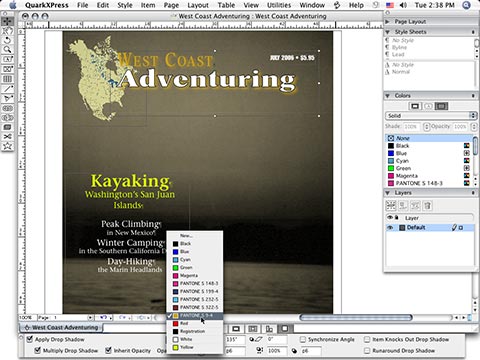Image resolution: width=480 pixels, height=360 pixels.
Task: Select the Content tool below Item tool
Action: click(7, 31)
